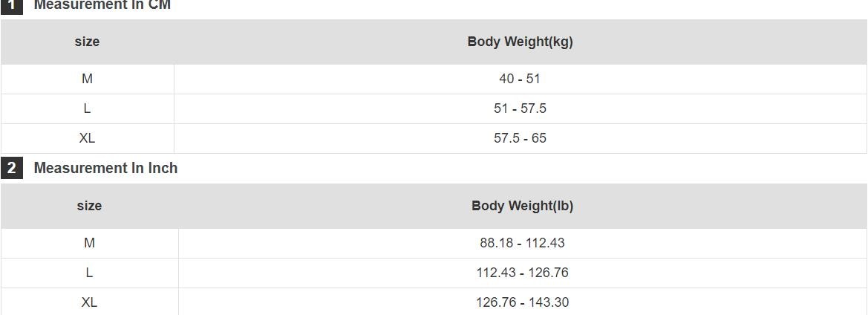Click the size header in the lb table
The width and height of the screenshot is (868, 315).
click(x=89, y=206)
